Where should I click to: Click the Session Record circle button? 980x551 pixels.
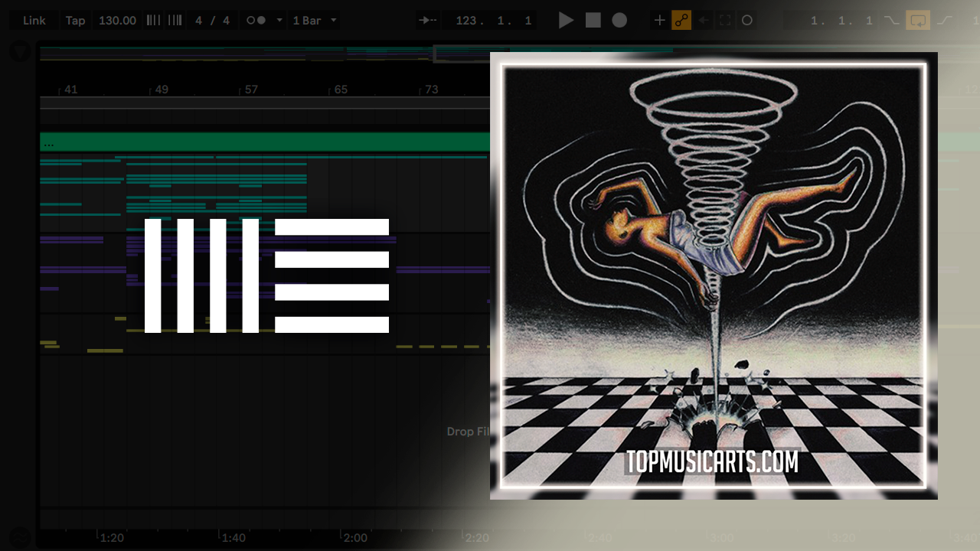point(747,21)
